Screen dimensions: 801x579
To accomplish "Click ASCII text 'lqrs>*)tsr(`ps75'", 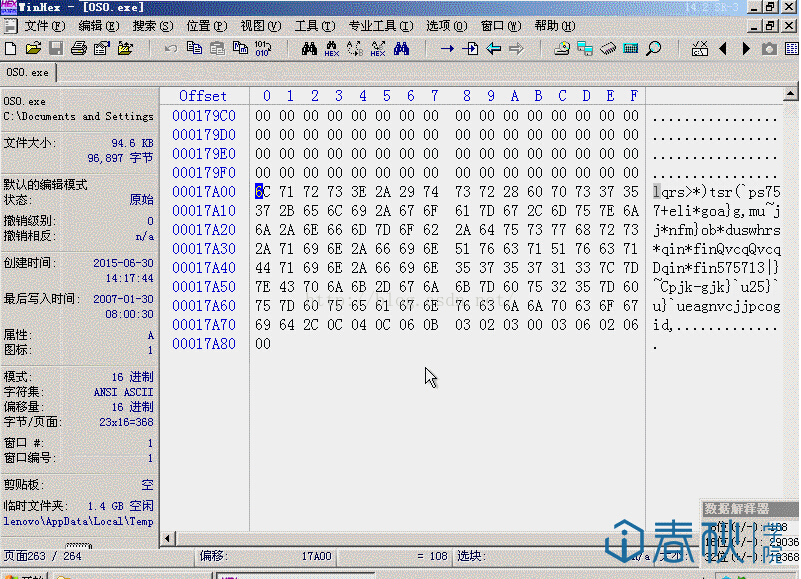I will 716,192.
